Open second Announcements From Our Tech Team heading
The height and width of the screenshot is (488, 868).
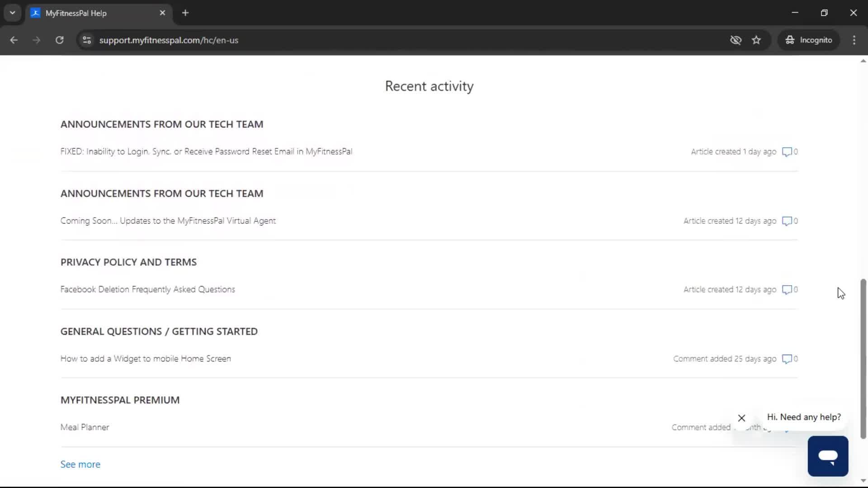coord(162,193)
